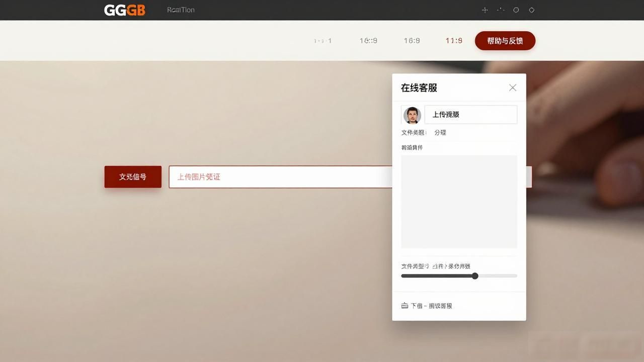Close the 在线客服 panel with the X
This screenshot has width=644, height=362.
coord(513,87)
